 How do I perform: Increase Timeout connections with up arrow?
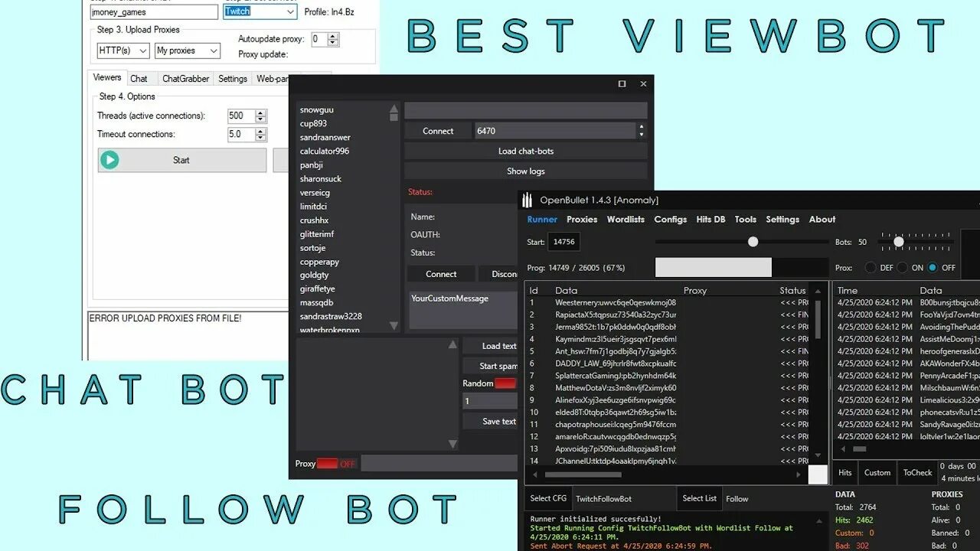(x=260, y=131)
